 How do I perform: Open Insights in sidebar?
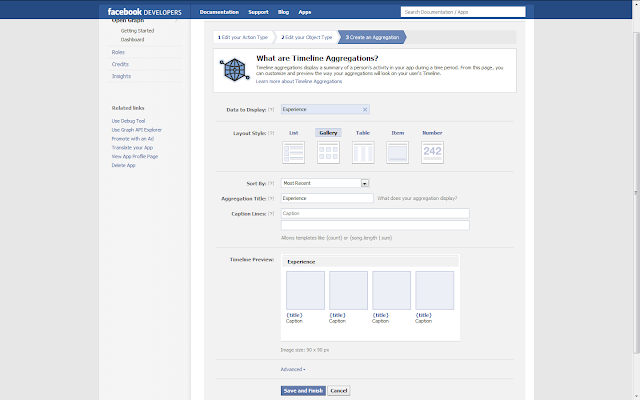121,76
